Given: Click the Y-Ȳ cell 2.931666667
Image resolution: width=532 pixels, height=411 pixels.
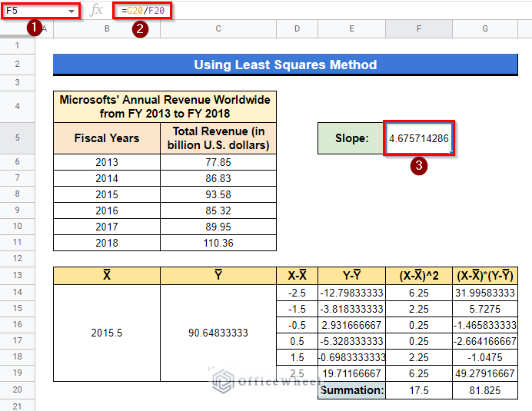Looking at the screenshot, I should 351,325.
